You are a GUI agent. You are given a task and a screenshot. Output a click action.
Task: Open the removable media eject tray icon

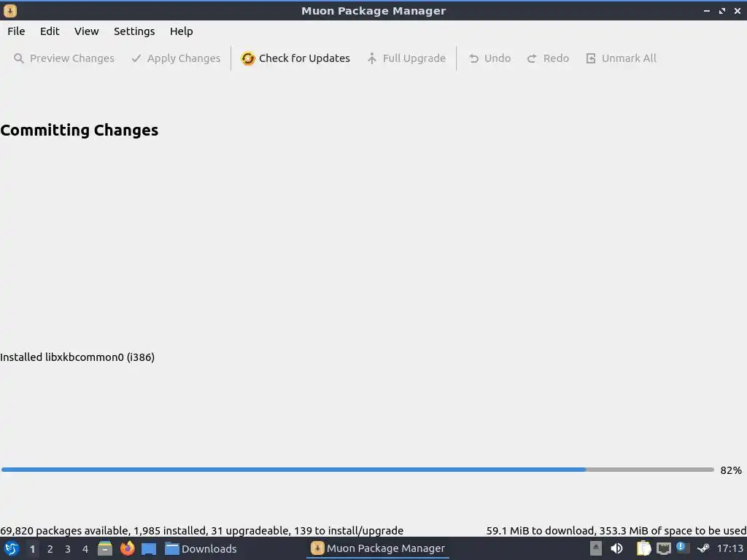[595, 548]
